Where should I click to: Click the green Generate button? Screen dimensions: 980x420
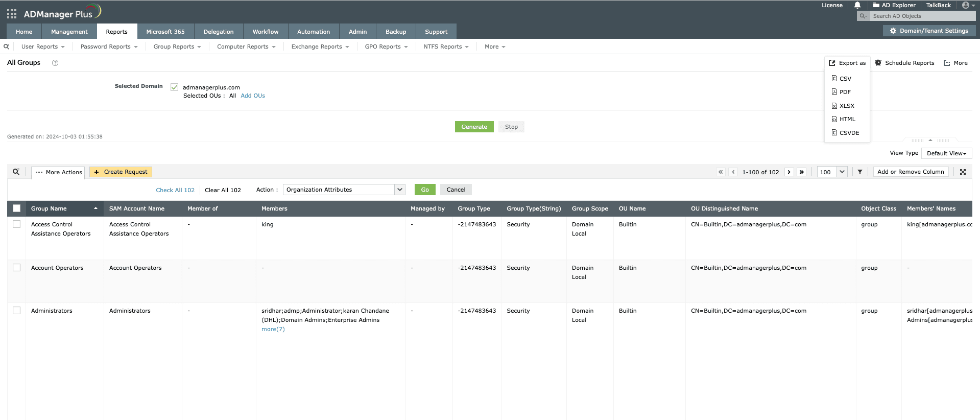click(474, 127)
